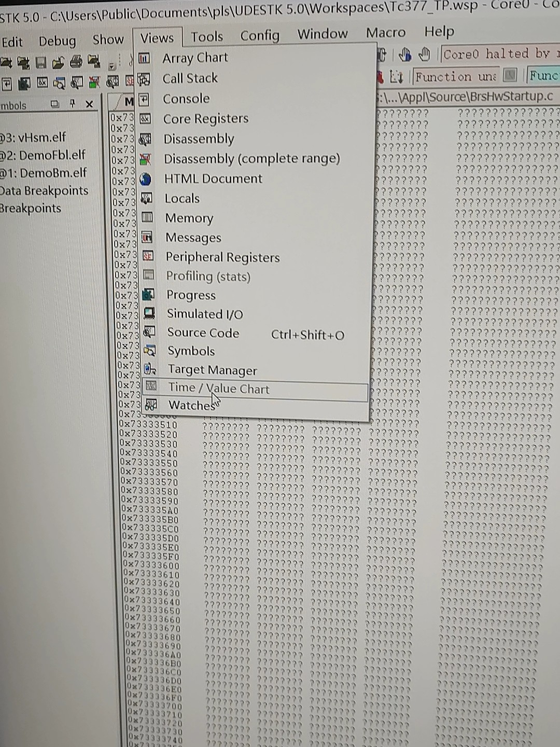Open the Help menu
Viewport: 560px width, 747px height.
tap(439, 32)
